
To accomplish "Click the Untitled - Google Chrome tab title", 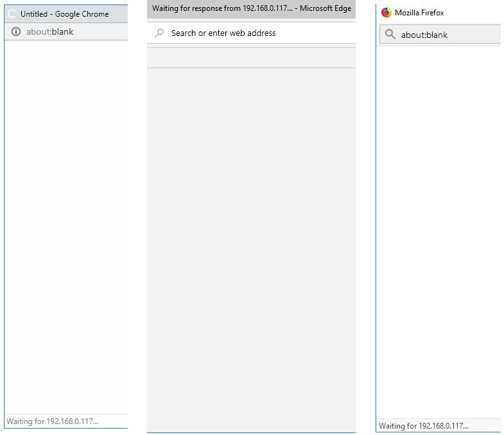I will pyautogui.click(x=65, y=14).
